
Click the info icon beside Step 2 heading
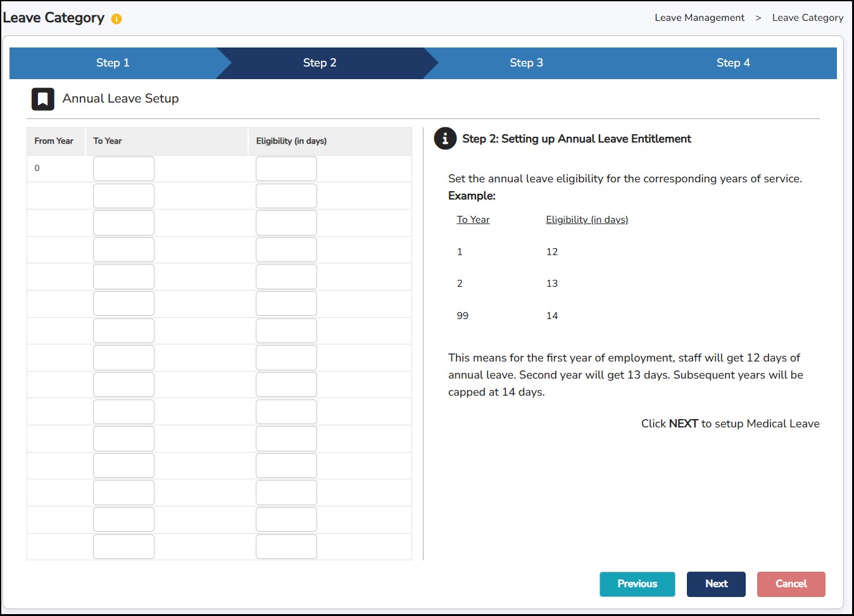[x=445, y=139]
